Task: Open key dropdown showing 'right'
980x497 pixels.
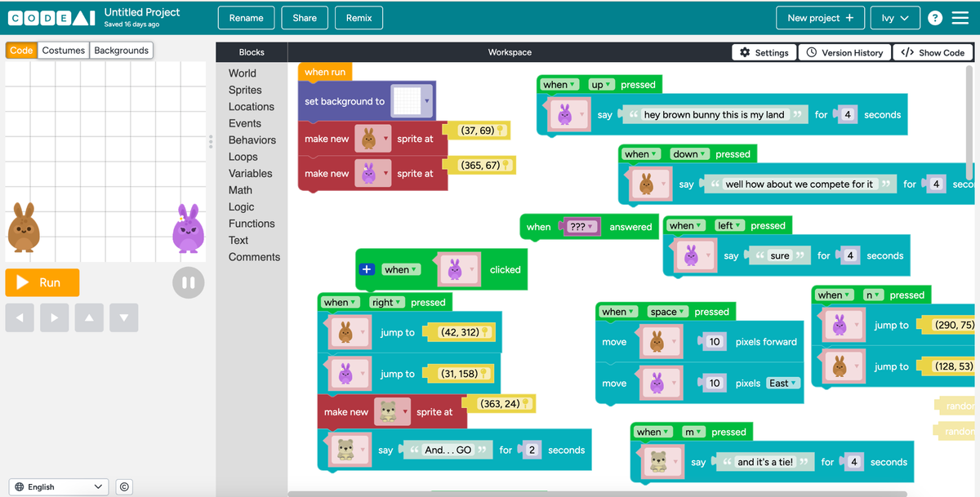Action: [x=387, y=302]
